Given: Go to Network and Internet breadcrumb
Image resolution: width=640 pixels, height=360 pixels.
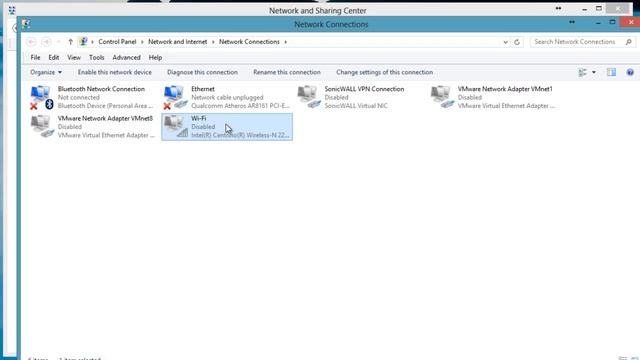Looking at the screenshot, I should [178, 42].
